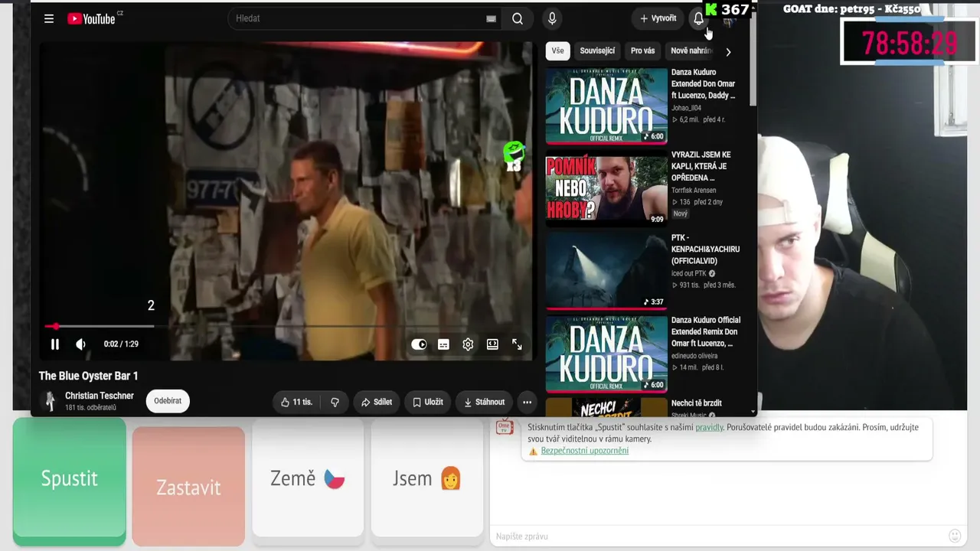Click the playback time 0:02 / 1:29
This screenshot has width=980, height=551.
121,344
